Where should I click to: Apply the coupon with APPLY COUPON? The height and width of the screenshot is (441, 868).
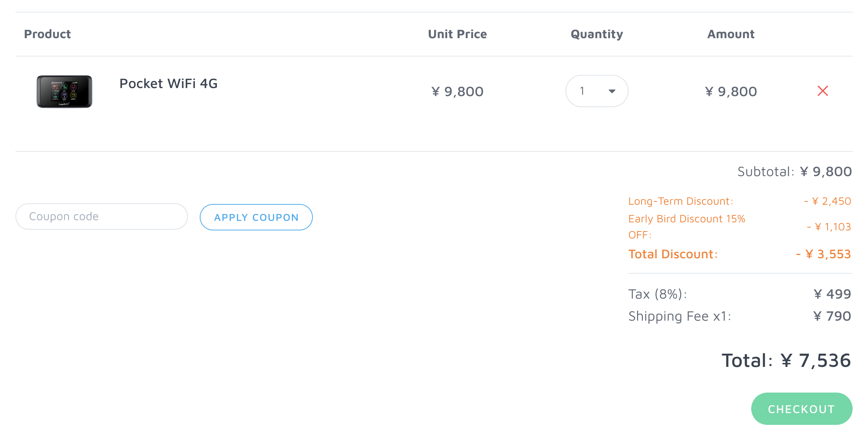(256, 217)
